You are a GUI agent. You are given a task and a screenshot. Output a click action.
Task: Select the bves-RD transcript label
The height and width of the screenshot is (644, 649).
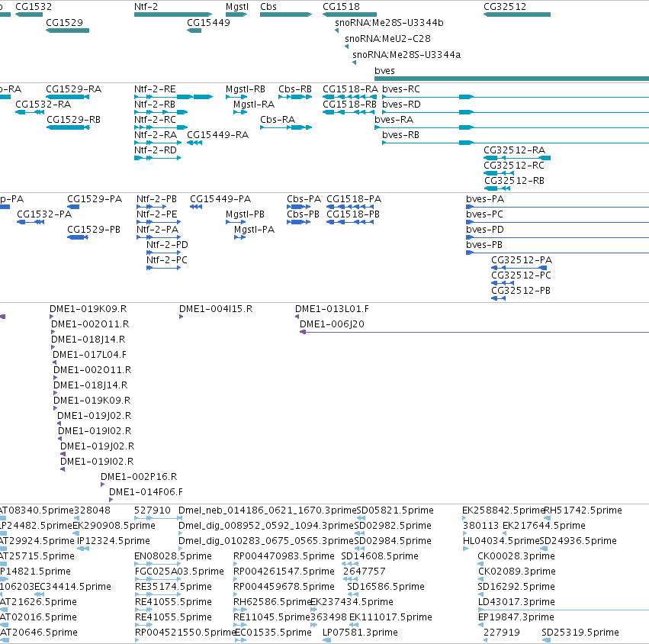click(401, 105)
